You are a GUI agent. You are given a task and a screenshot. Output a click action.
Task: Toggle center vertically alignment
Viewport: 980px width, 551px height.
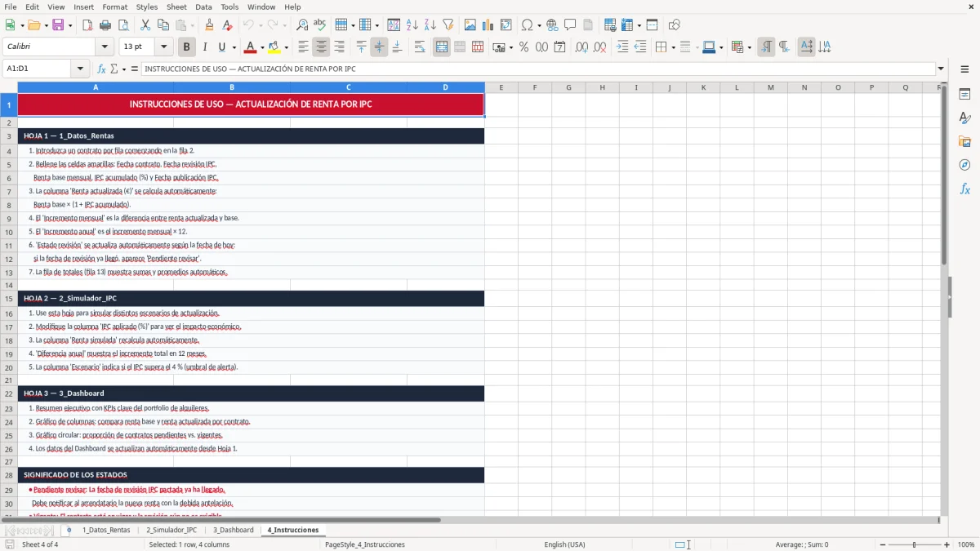[379, 47]
